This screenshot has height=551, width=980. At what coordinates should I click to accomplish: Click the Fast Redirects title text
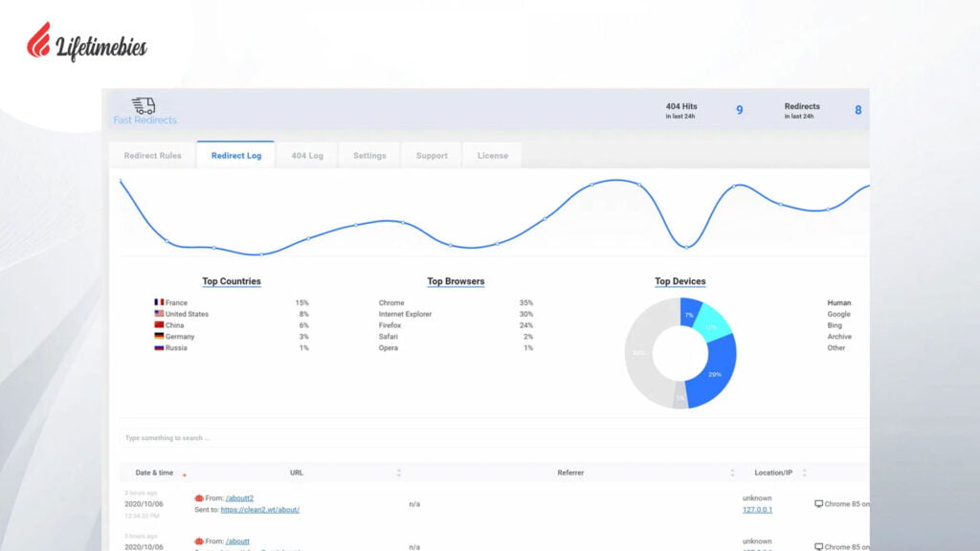[x=145, y=120]
